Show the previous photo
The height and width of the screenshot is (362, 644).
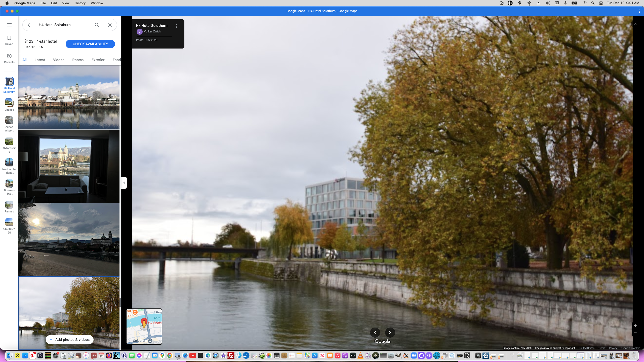(375, 333)
